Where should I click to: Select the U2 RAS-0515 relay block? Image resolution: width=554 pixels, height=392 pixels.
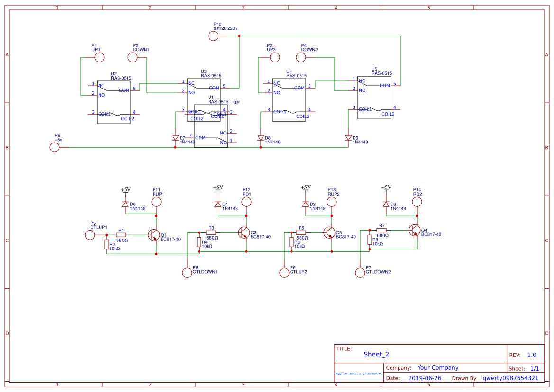(x=114, y=102)
